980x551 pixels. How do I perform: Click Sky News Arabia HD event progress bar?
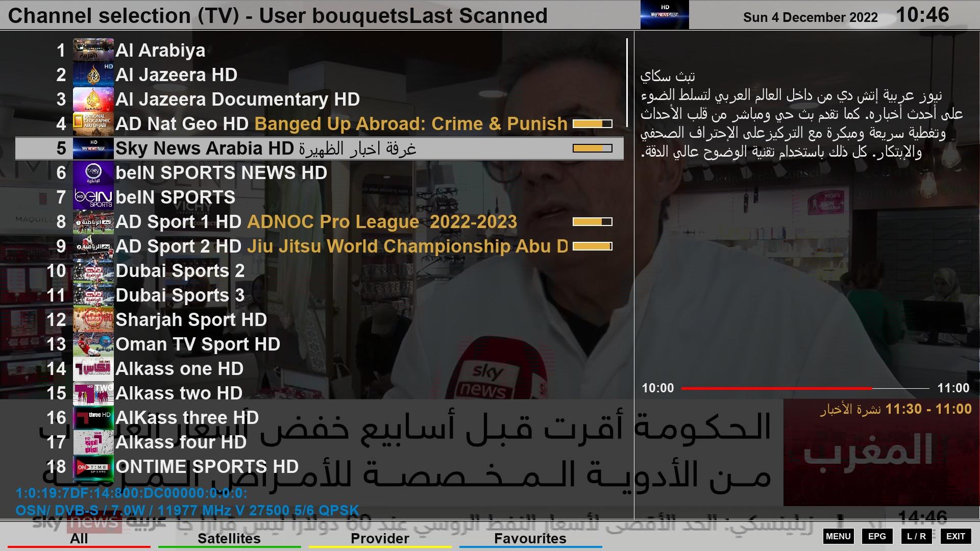pos(592,148)
